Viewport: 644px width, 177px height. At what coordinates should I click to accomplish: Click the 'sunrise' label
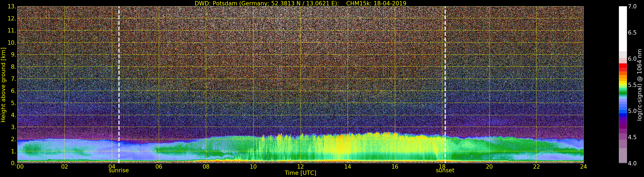click(x=118, y=171)
